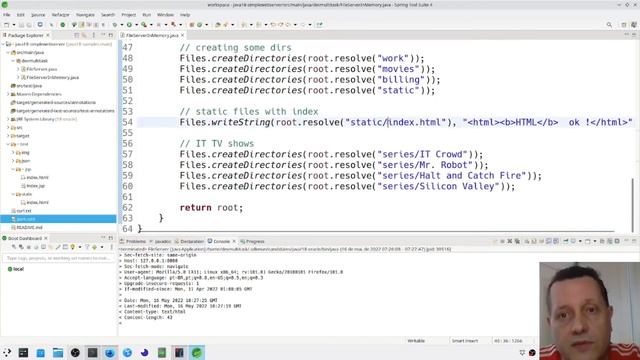
Task: Toggle Pin Console in Console toolbar
Action: 566,241
